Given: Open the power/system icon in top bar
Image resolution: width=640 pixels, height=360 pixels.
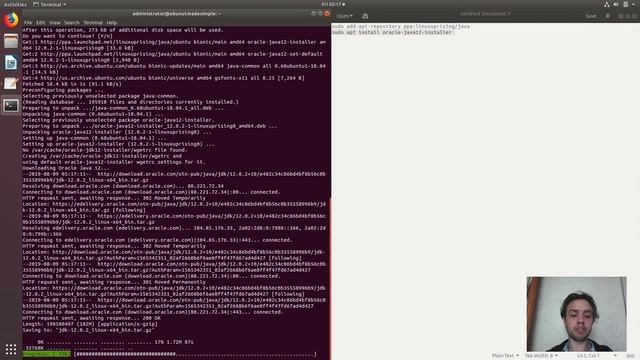Looking at the screenshot, I should 626,4.
